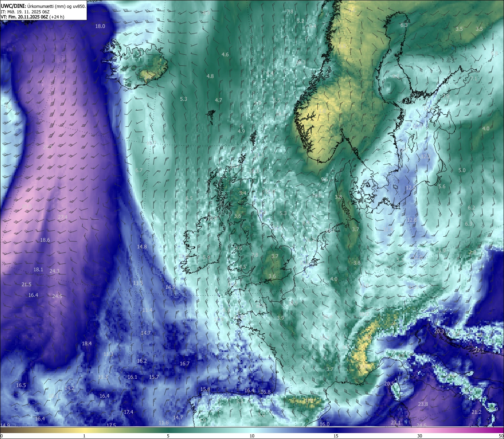
Task: Click the map value '4.6'
Action: [x=225, y=55]
